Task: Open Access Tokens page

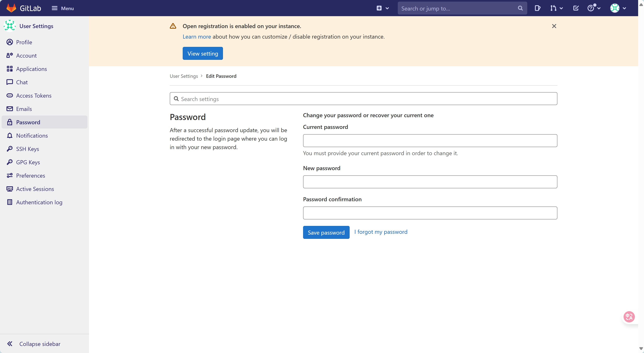Action: coord(45,96)
